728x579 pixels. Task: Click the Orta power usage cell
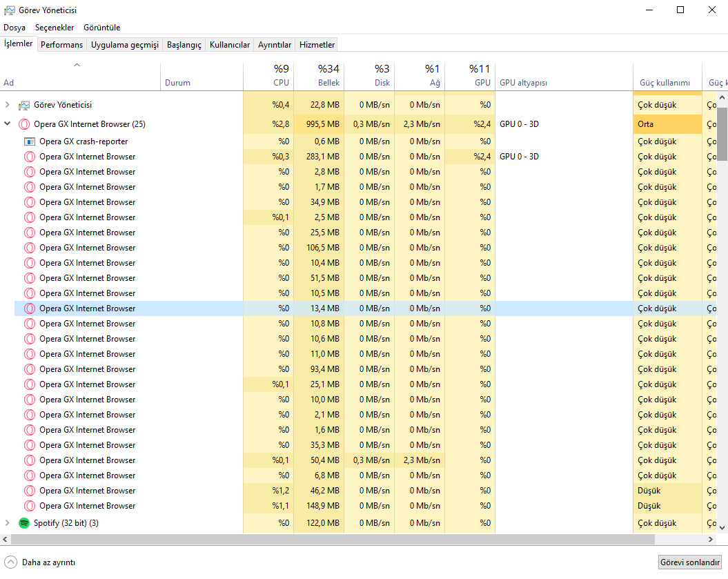coord(667,124)
